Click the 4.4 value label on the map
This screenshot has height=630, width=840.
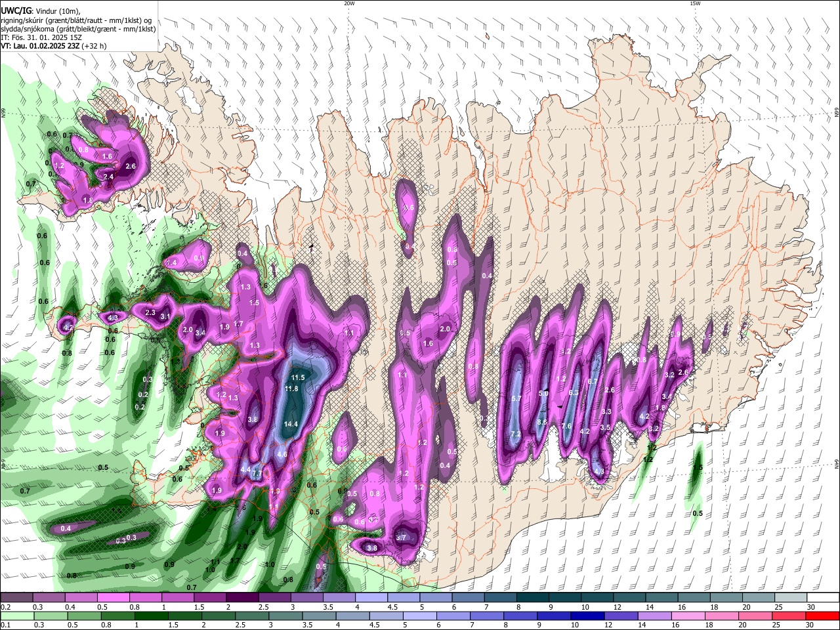click(245, 469)
